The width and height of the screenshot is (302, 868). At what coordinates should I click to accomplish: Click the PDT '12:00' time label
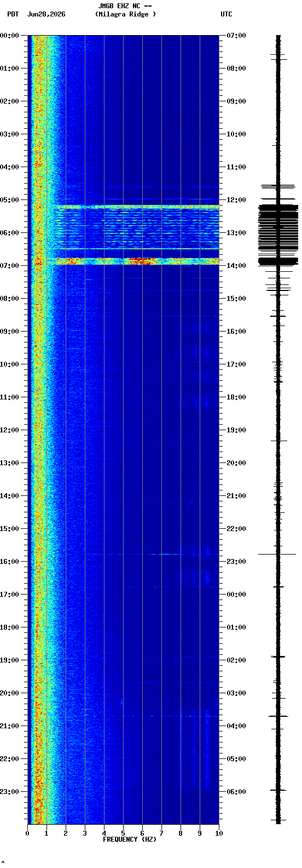pyautogui.click(x=9, y=430)
